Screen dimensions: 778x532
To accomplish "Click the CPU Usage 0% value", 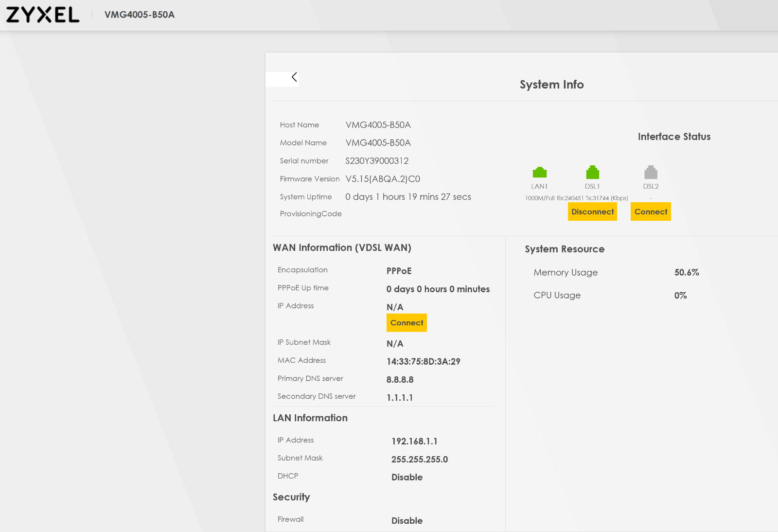I will pyautogui.click(x=681, y=296).
